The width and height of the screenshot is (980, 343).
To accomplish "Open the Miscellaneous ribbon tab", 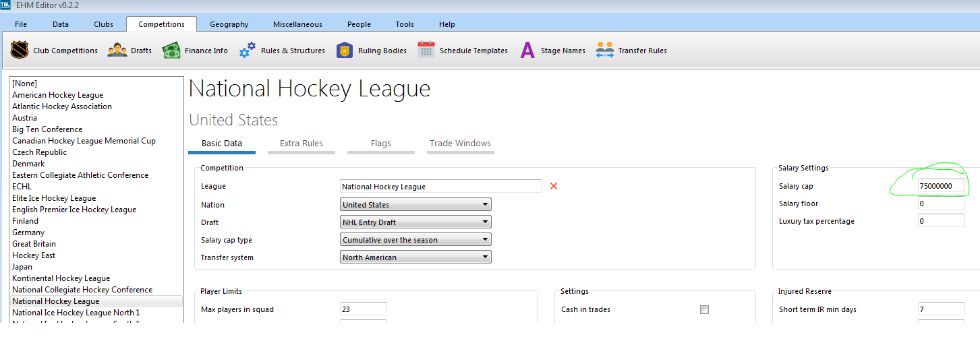I will point(297,24).
